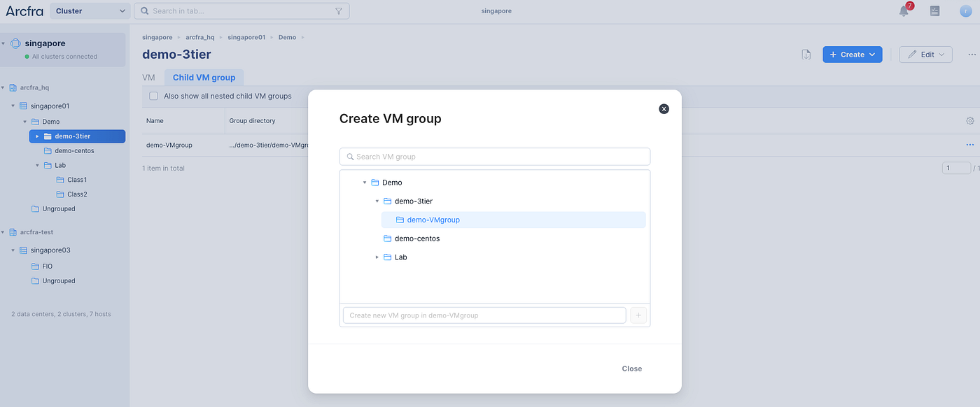980x407 pixels.
Task: Open the user avatar menu
Action: pyautogui.click(x=965, y=11)
